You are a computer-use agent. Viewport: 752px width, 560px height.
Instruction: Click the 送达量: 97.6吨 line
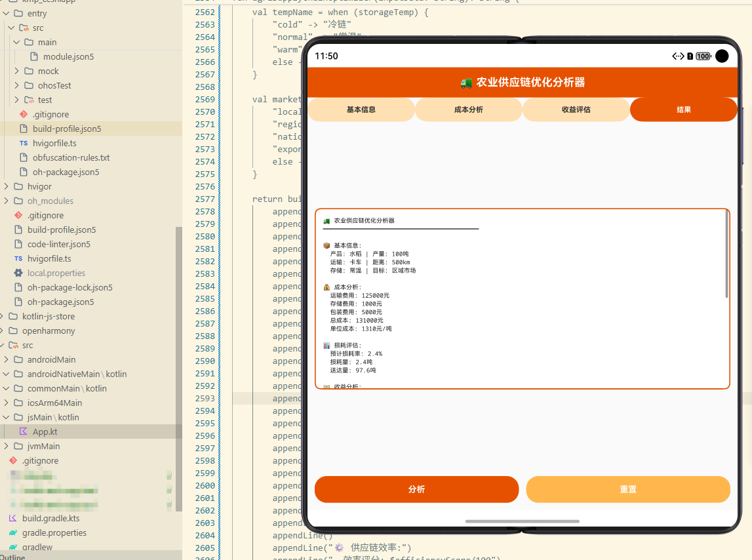[353, 370]
